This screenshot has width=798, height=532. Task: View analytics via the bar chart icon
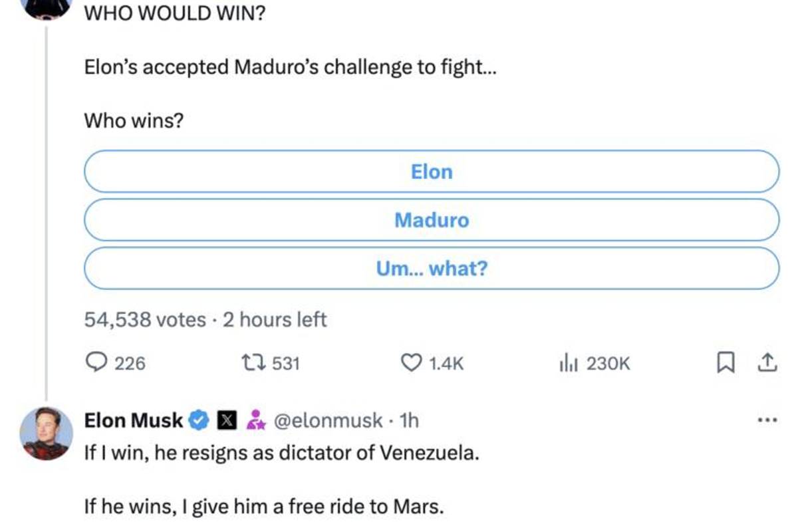tap(571, 362)
